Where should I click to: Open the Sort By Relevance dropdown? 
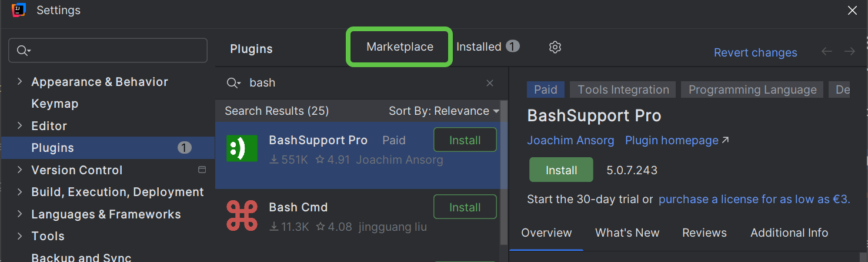tap(443, 111)
